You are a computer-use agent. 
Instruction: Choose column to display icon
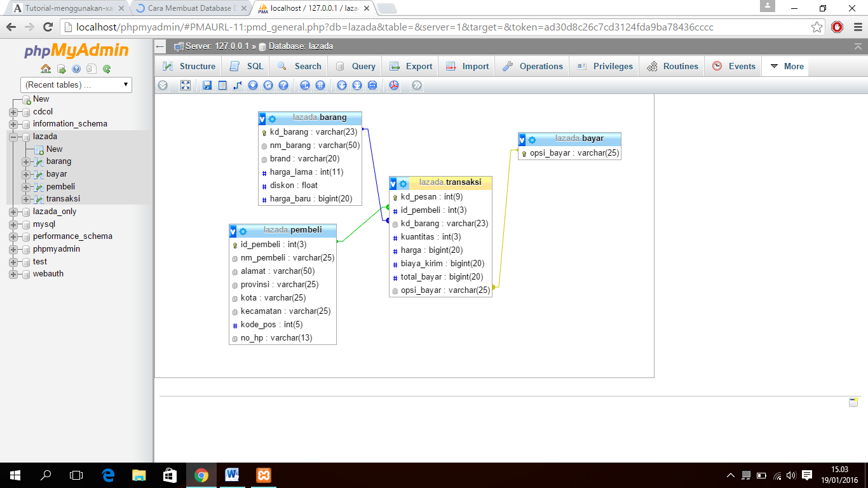point(253,85)
